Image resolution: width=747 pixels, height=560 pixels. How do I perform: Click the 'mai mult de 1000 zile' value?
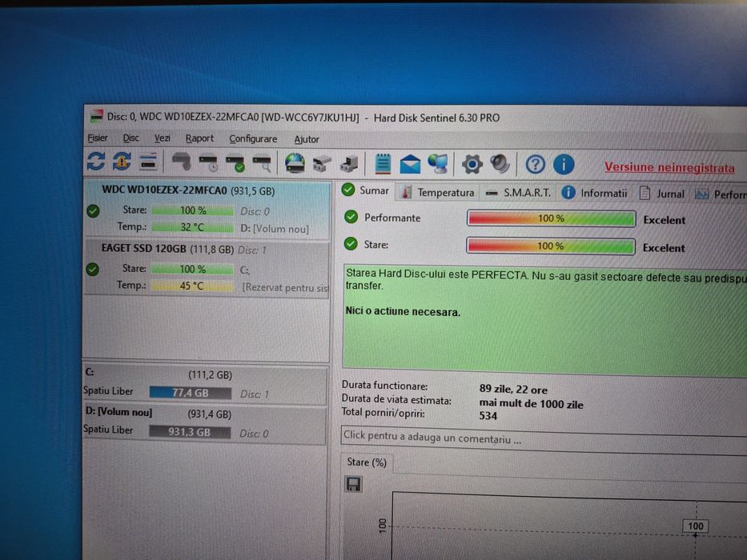click(531, 404)
